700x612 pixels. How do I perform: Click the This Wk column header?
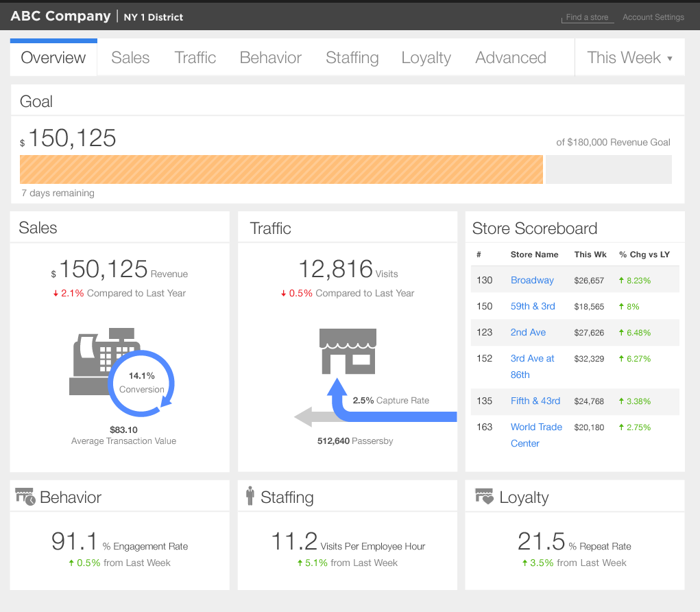coord(590,255)
